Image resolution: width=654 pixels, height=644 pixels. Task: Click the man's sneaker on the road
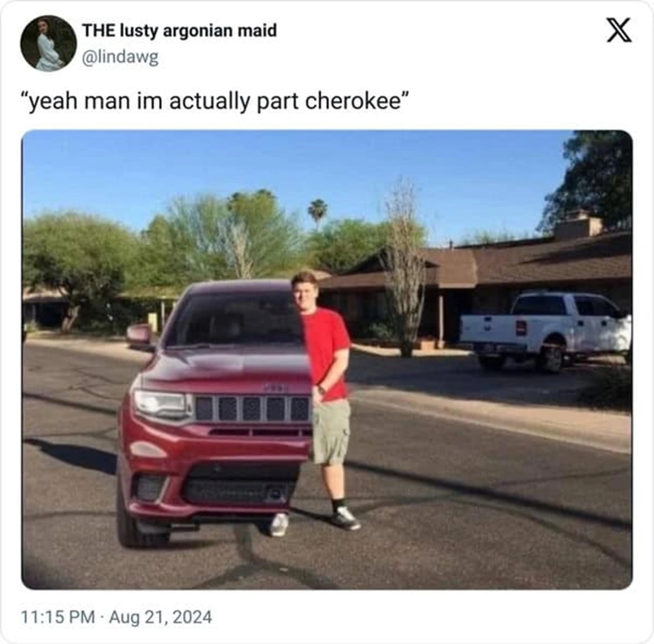click(x=346, y=517)
